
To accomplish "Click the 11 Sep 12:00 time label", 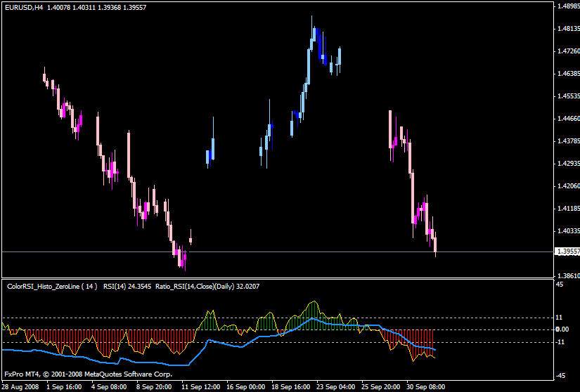I will (x=202, y=386).
